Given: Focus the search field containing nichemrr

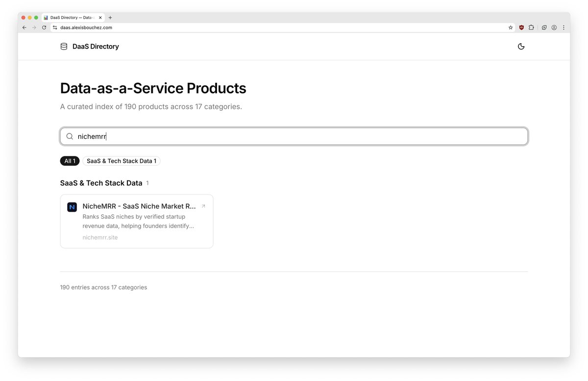Looking at the screenshot, I should (x=294, y=136).
